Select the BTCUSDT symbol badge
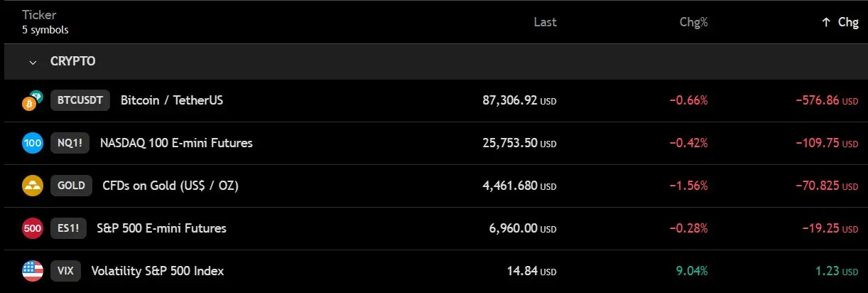This screenshot has width=868, height=293. pos(80,100)
